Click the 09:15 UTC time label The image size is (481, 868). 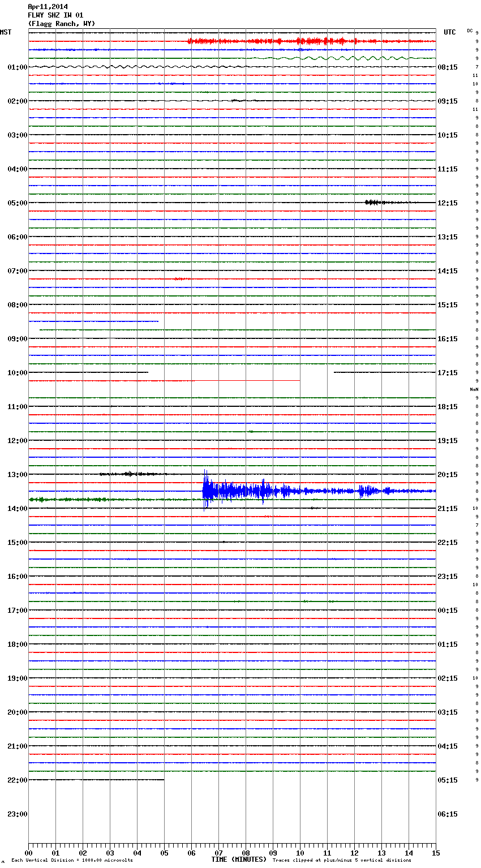point(448,101)
